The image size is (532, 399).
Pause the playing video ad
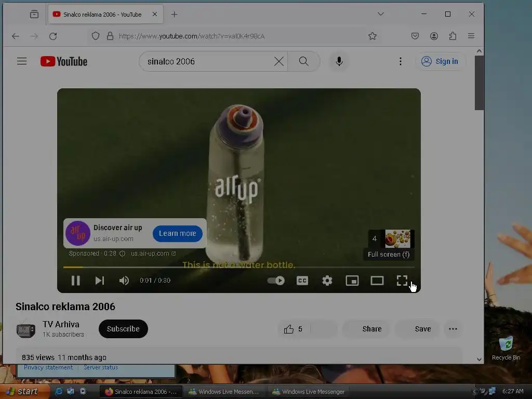[75, 281]
